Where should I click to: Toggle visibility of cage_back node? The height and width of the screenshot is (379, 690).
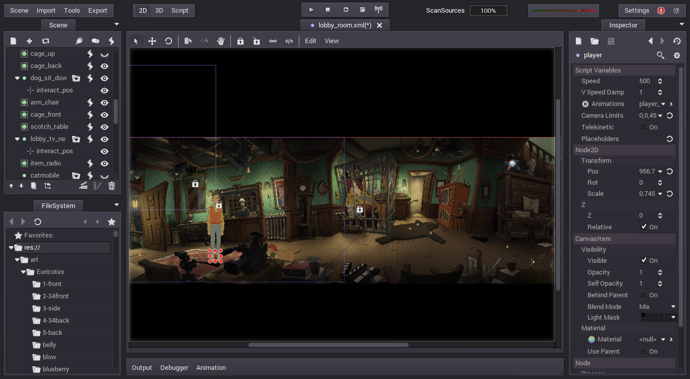(104, 66)
